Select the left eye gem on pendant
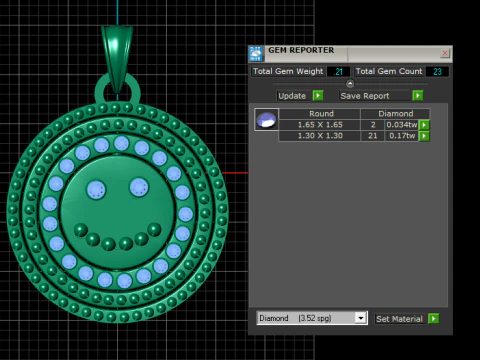Screen dimensions: 480x360 point(96,190)
